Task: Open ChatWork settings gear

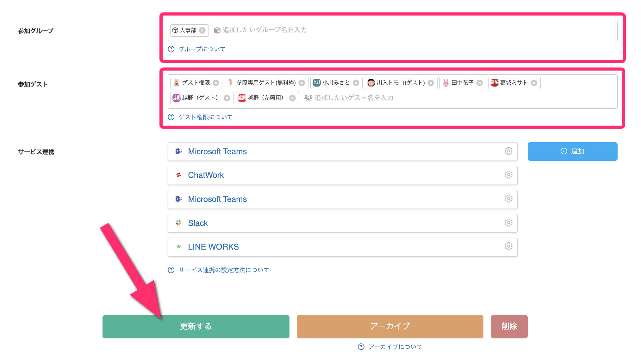Action: [508, 175]
